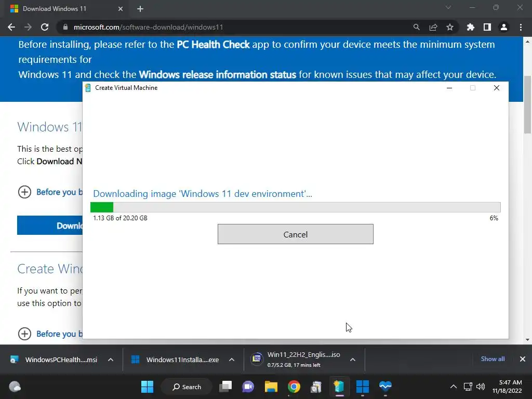
Task: Open the Windows11Installa exe download item
Action: pos(175,360)
